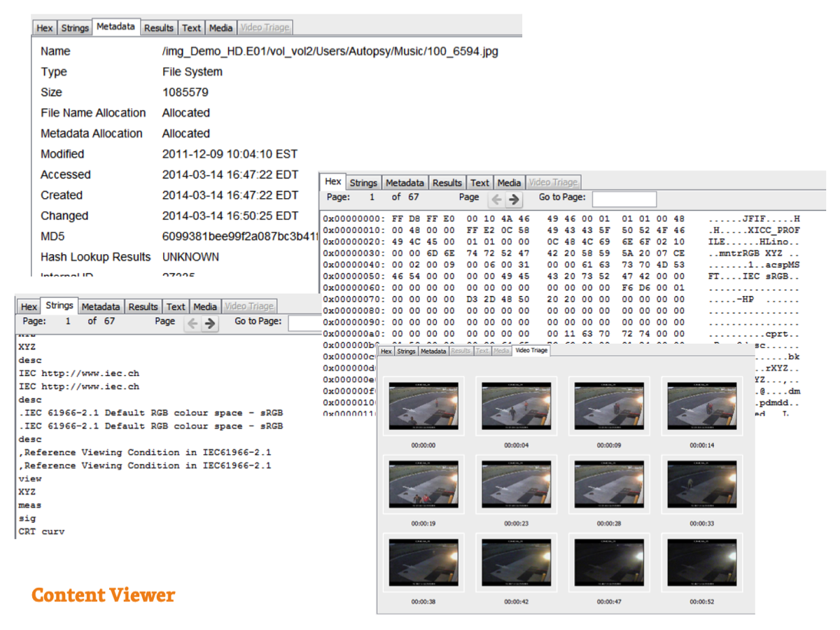840x630 pixels.
Task: Open Hex tab in the file metadata panel
Action: (45, 28)
